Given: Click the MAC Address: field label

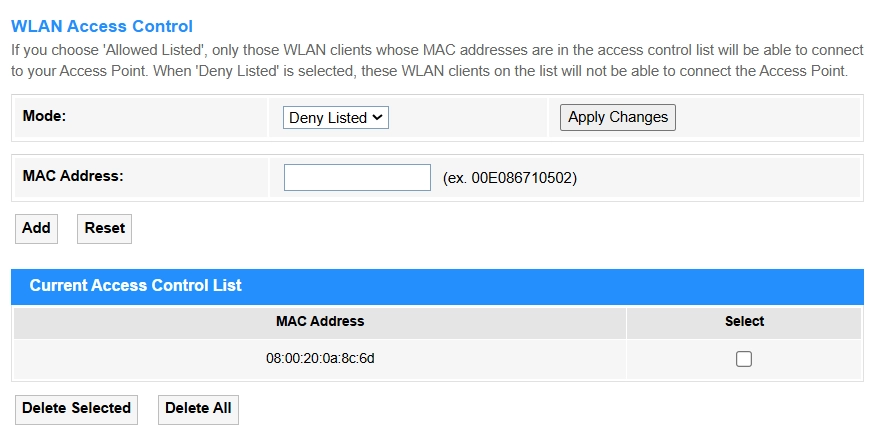Looking at the screenshot, I should (73, 176).
